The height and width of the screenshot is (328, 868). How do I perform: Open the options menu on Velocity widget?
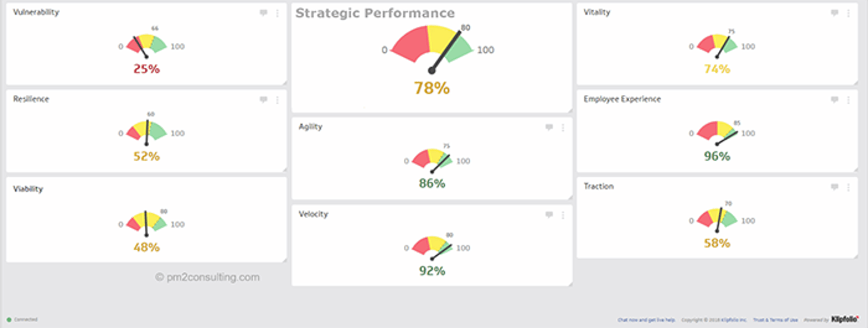(563, 216)
